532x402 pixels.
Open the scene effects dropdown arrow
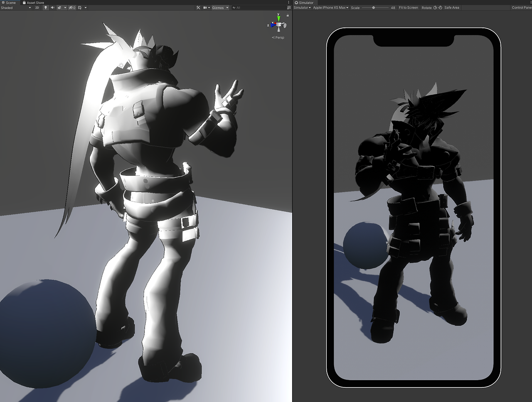click(65, 8)
